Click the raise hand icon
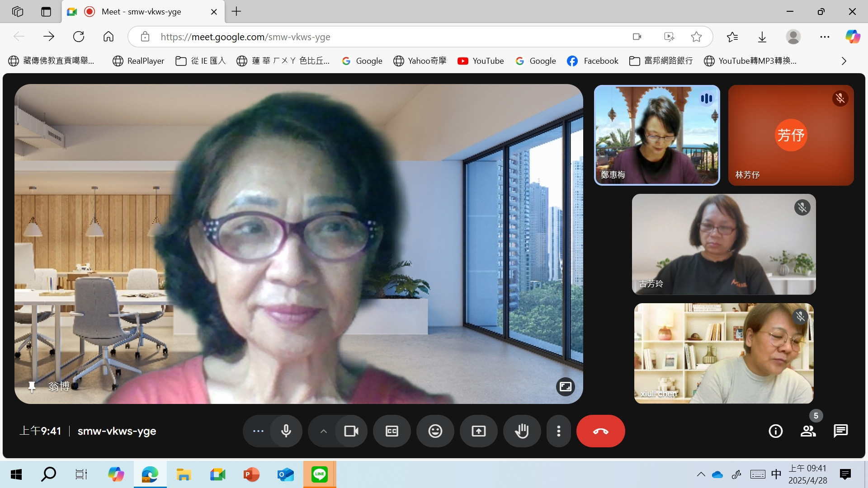 (x=522, y=431)
